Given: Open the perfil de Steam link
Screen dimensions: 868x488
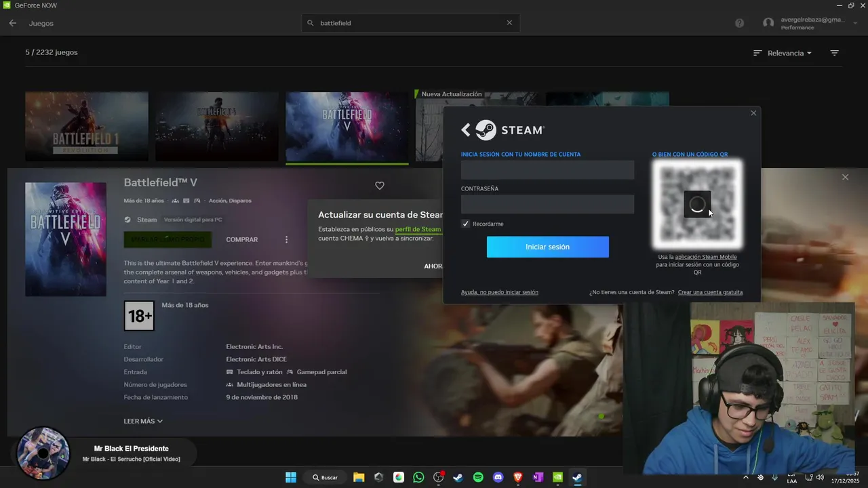Looking at the screenshot, I should coord(418,229).
